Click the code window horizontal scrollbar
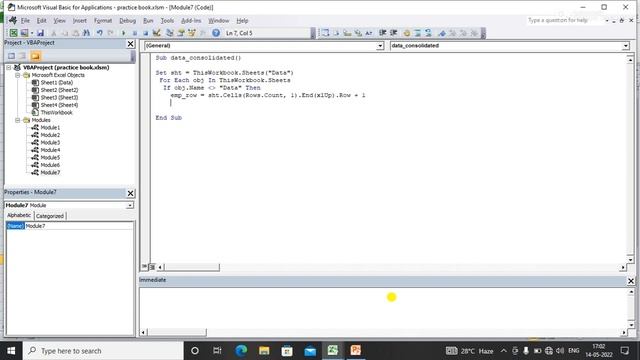 (x=191, y=267)
